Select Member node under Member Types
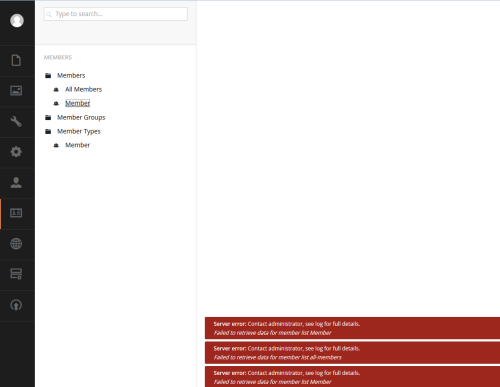Screen dimensions: 500x387 click(x=77, y=145)
